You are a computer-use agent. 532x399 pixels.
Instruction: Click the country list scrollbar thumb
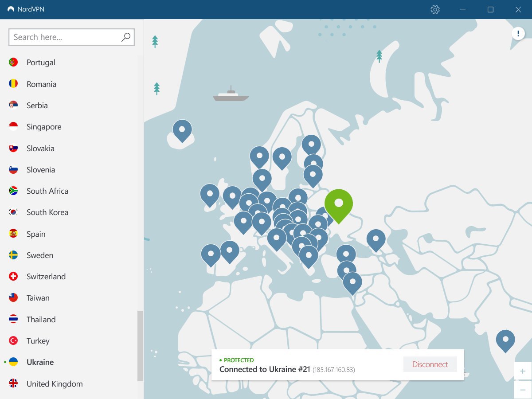140,346
